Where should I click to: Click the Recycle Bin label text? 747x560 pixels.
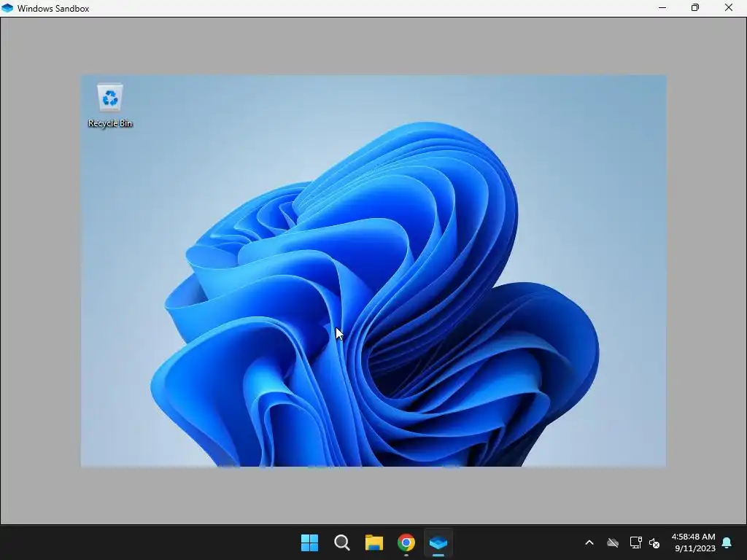110,123
